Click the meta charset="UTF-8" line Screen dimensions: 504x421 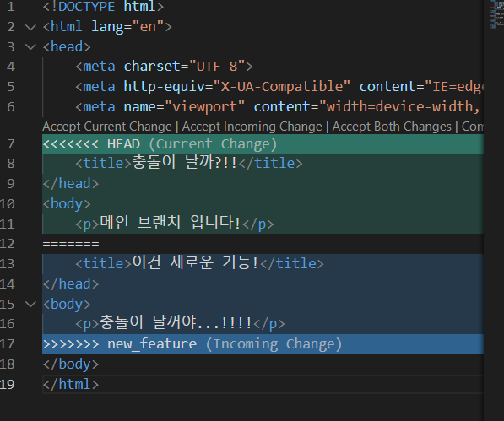click(165, 67)
